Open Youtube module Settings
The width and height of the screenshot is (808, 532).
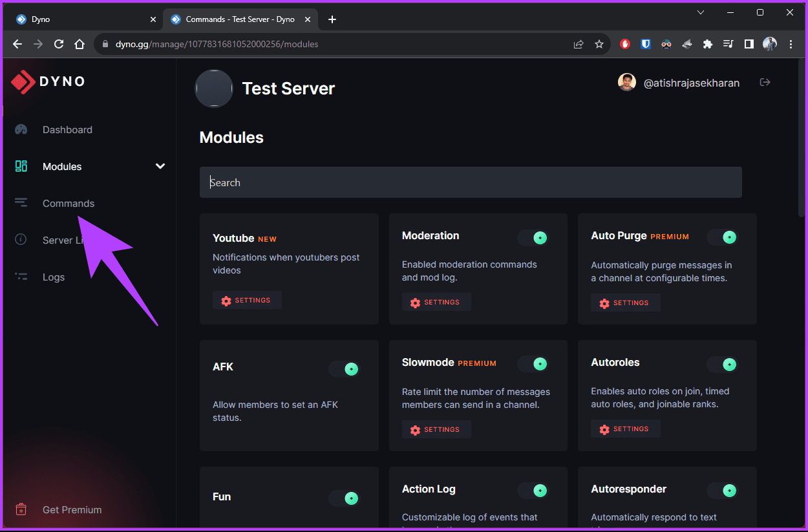[247, 300]
